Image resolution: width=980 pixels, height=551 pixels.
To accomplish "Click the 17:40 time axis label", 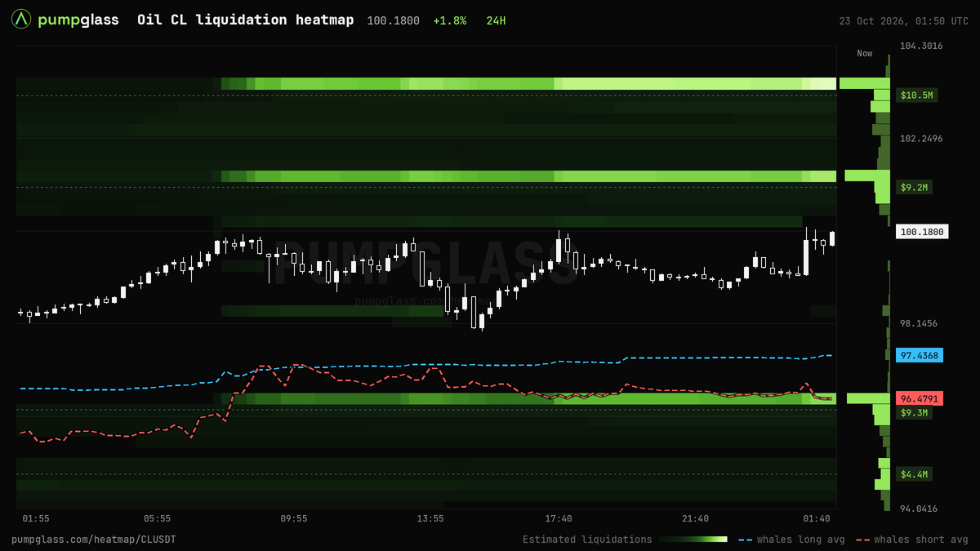I will pyautogui.click(x=559, y=518).
